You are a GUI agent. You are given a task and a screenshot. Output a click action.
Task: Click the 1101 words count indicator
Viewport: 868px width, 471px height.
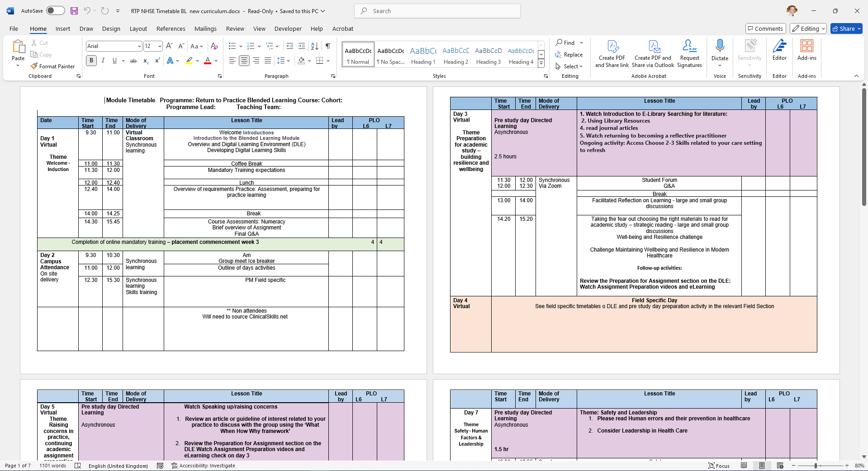pos(52,466)
